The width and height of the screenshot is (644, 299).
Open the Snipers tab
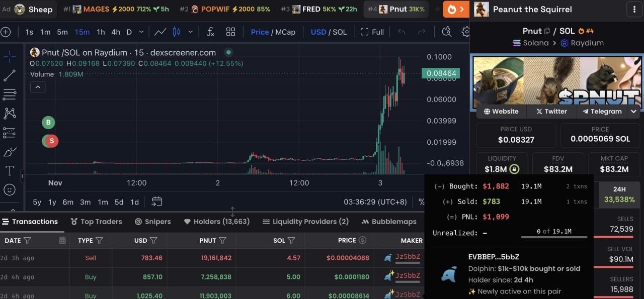153,222
